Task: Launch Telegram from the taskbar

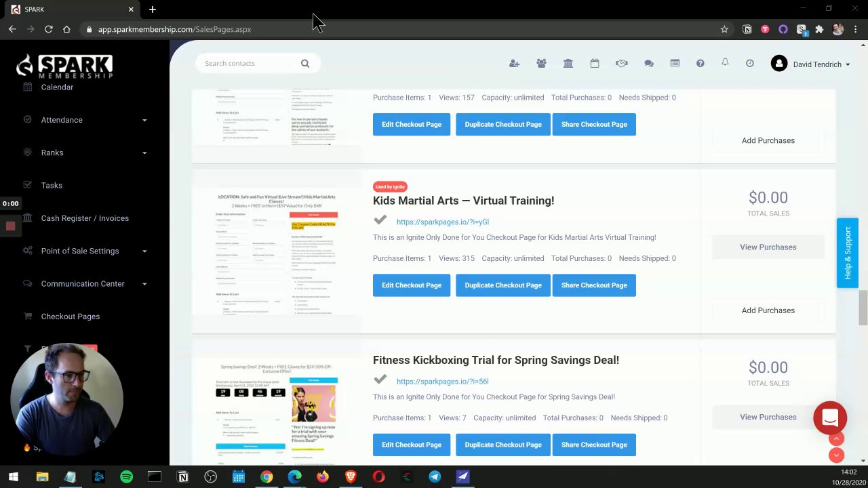Action: coord(435,476)
